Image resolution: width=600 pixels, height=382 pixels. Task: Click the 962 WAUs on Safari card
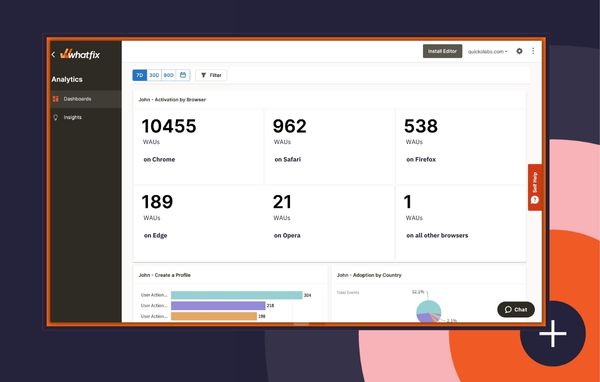point(329,147)
